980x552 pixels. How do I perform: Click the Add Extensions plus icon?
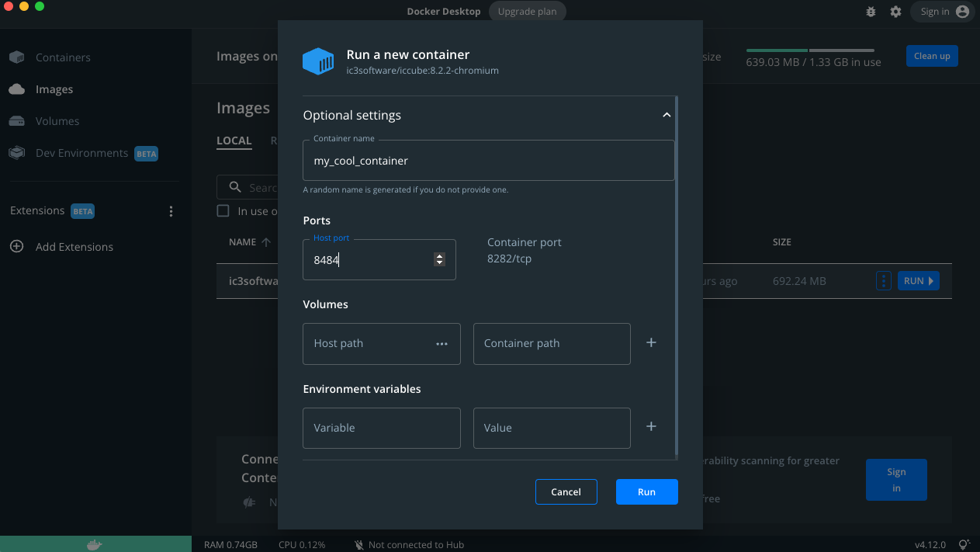pyautogui.click(x=16, y=246)
